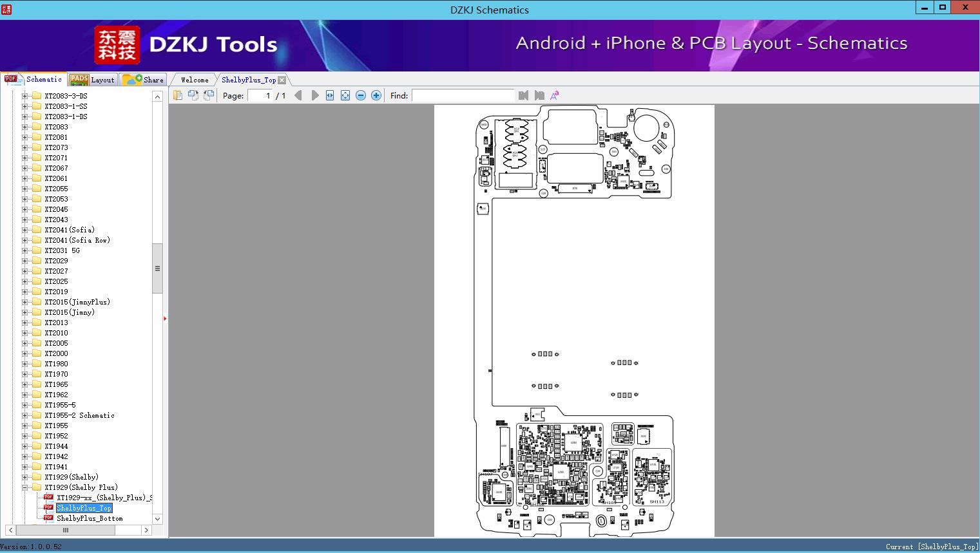Screen dimensions: 980x553
Task: Click the DZKJ app icon in title bar
Action: (6, 9)
